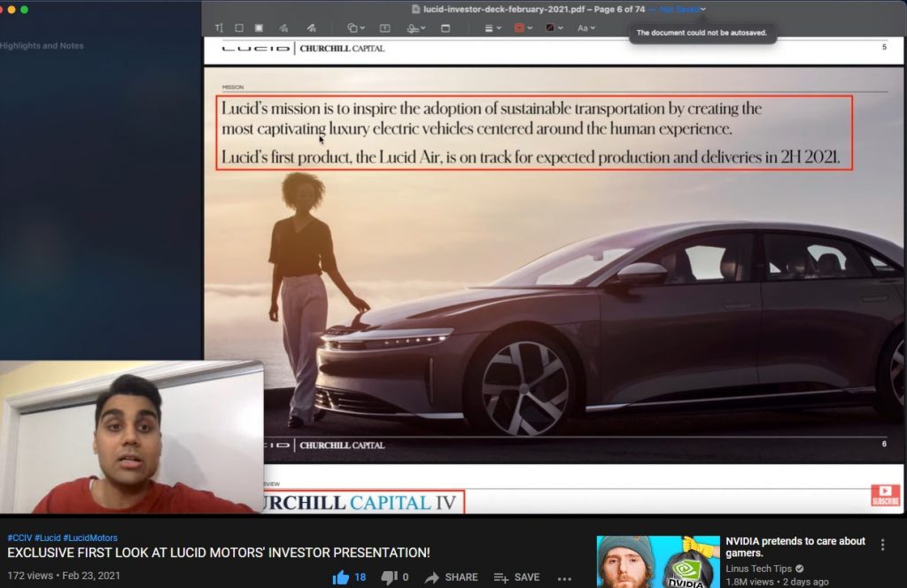
Task: Click the Lucid logo in page 5 footer
Action: point(256,49)
